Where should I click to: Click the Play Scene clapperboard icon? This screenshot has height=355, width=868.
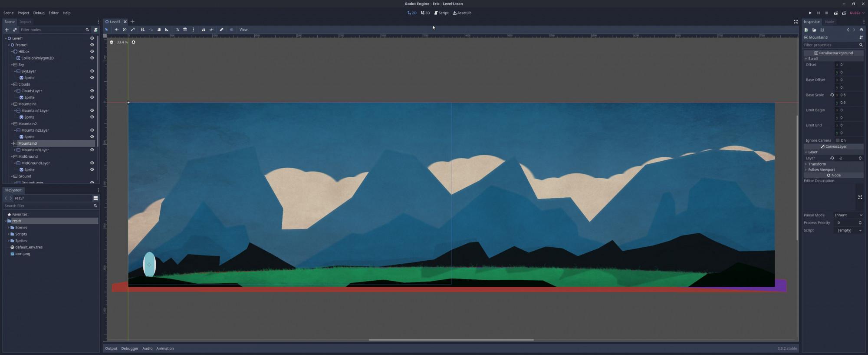click(835, 13)
